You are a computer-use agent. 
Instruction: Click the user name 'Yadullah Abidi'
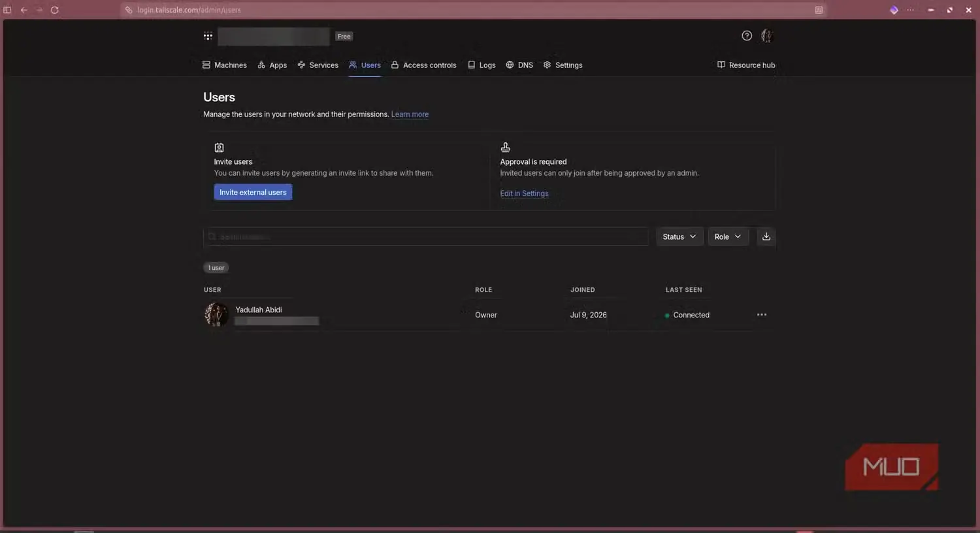pos(259,310)
